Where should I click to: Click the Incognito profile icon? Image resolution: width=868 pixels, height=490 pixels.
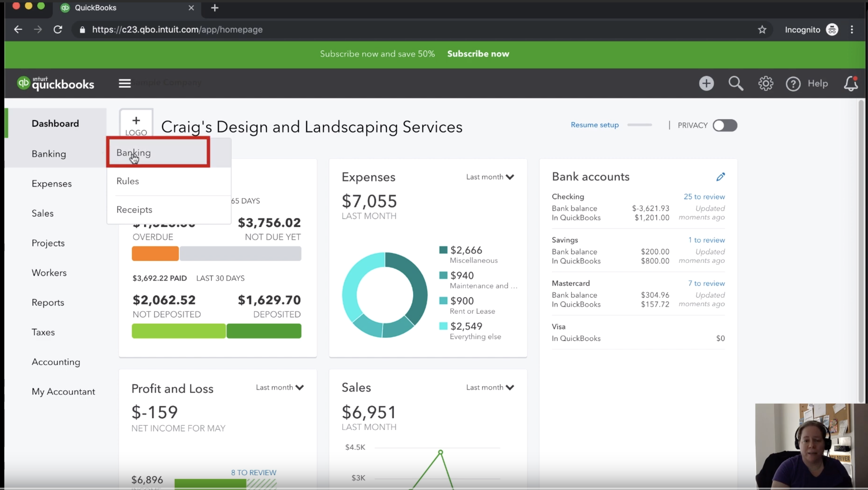coord(831,30)
